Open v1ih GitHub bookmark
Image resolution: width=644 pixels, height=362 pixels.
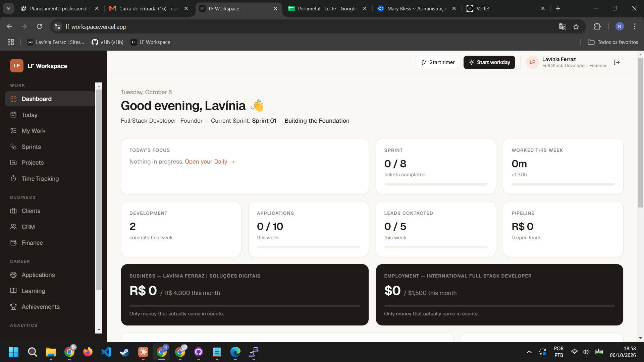tap(107, 42)
